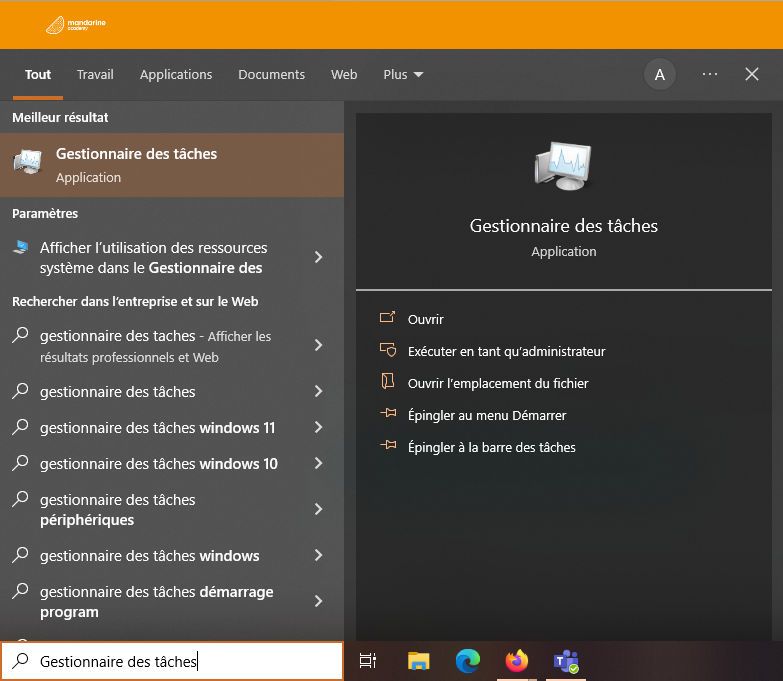Image resolution: width=783 pixels, height=681 pixels.
Task: Click the Gestionnaire des tâches title in preview pane
Action: 563,226
